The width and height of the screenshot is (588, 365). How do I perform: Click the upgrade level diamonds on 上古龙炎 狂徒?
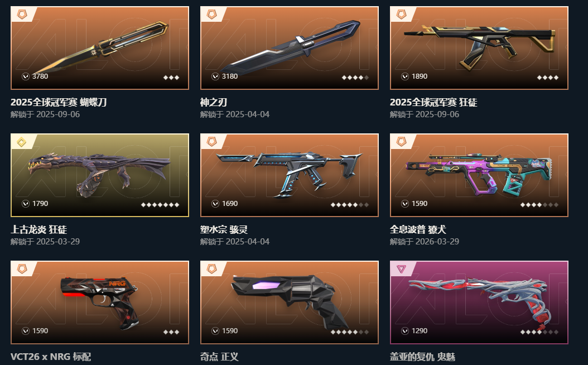click(x=160, y=205)
